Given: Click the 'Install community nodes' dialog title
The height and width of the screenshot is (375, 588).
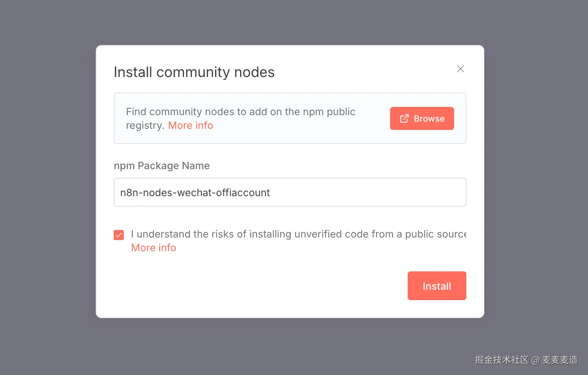Looking at the screenshot, I should [194, 72].
